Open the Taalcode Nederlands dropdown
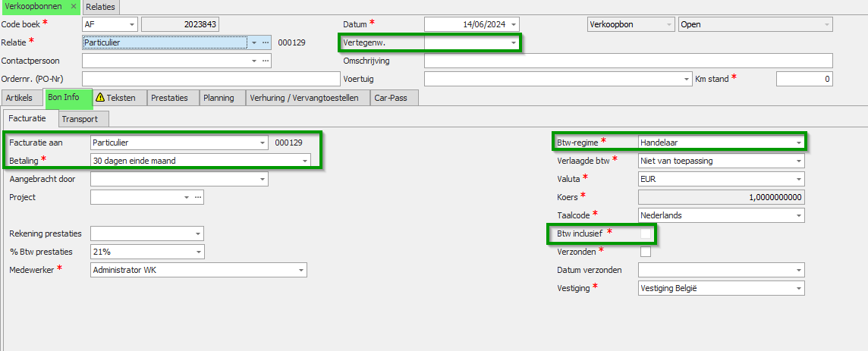The image size is (868, 351). (799, 215)
